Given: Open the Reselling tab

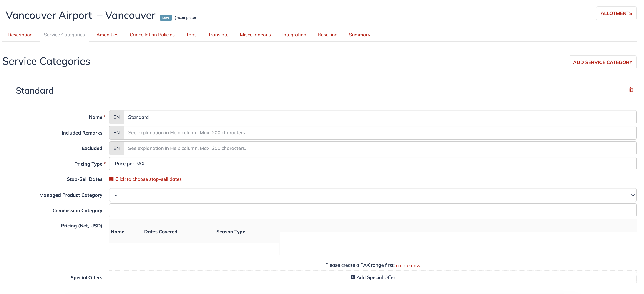Looking at the screenshot, I should (327, 35).
